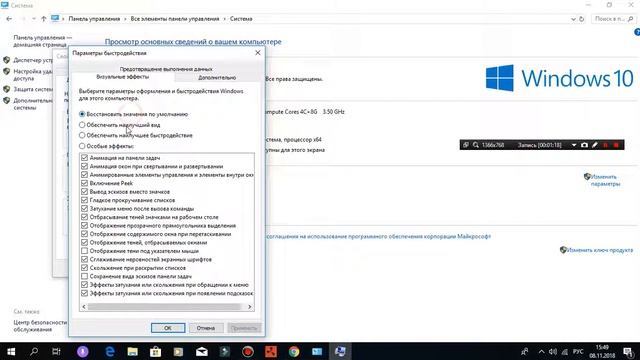Launch Google Chrome from taskbar
The width and height of the screenshot is (640, 360).
coord(294,351)
